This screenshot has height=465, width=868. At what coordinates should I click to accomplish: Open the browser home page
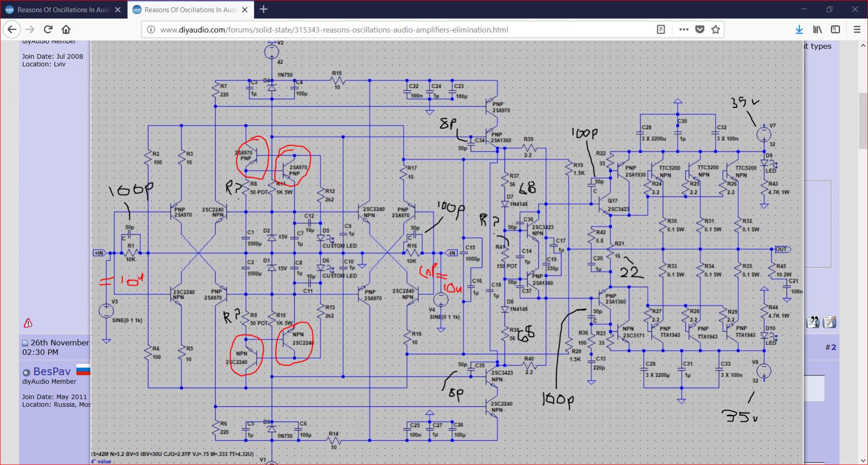66,29
